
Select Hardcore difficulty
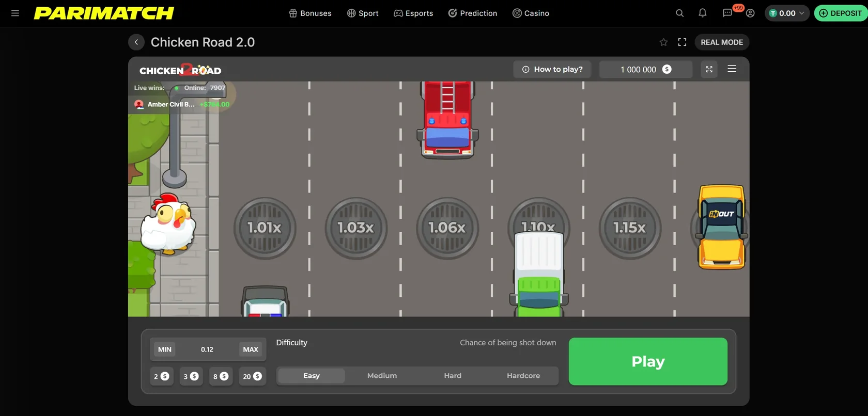(523, 376)
